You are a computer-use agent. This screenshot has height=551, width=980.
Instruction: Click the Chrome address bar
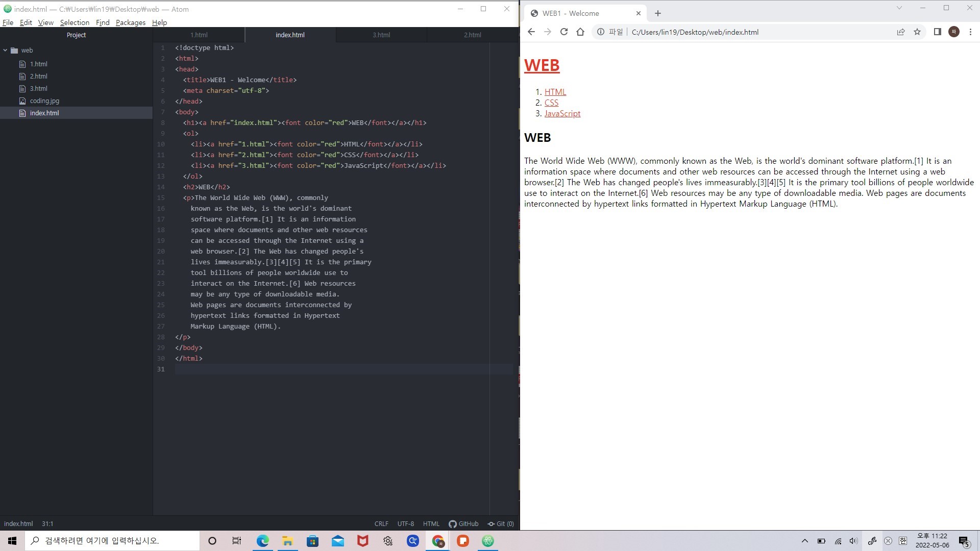point(755,32)
